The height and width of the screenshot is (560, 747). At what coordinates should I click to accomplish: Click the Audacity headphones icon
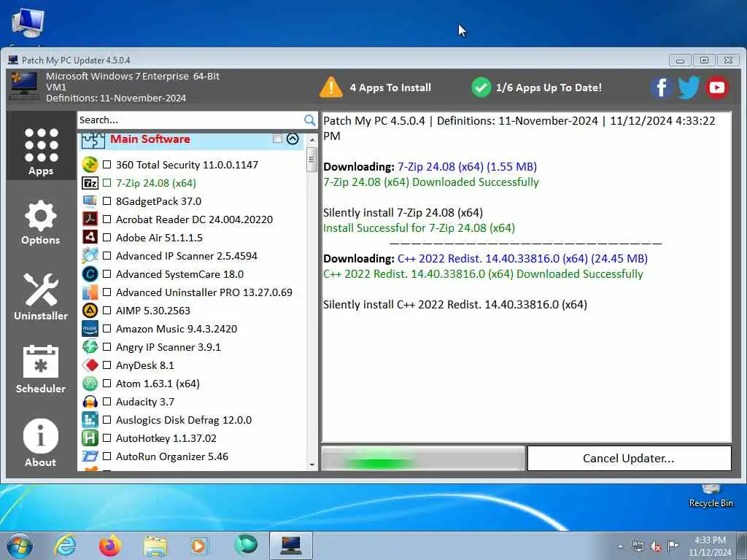(90, 402)
